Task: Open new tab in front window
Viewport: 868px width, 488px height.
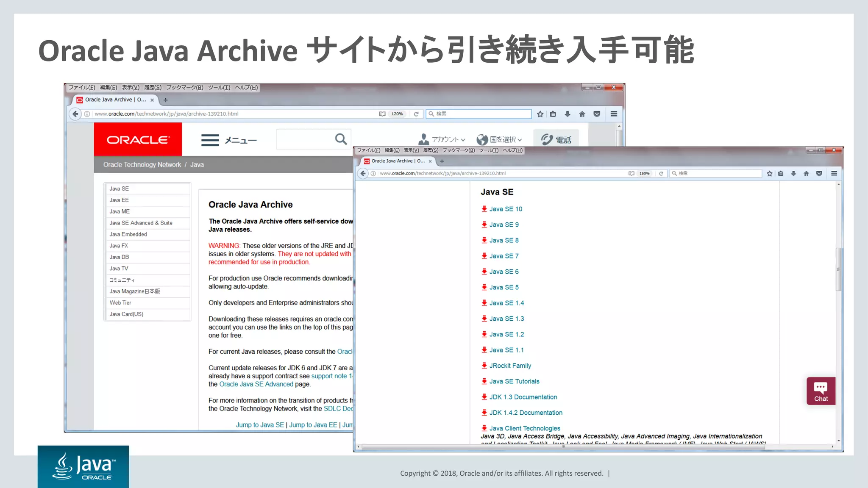Action: click(442, 161)
